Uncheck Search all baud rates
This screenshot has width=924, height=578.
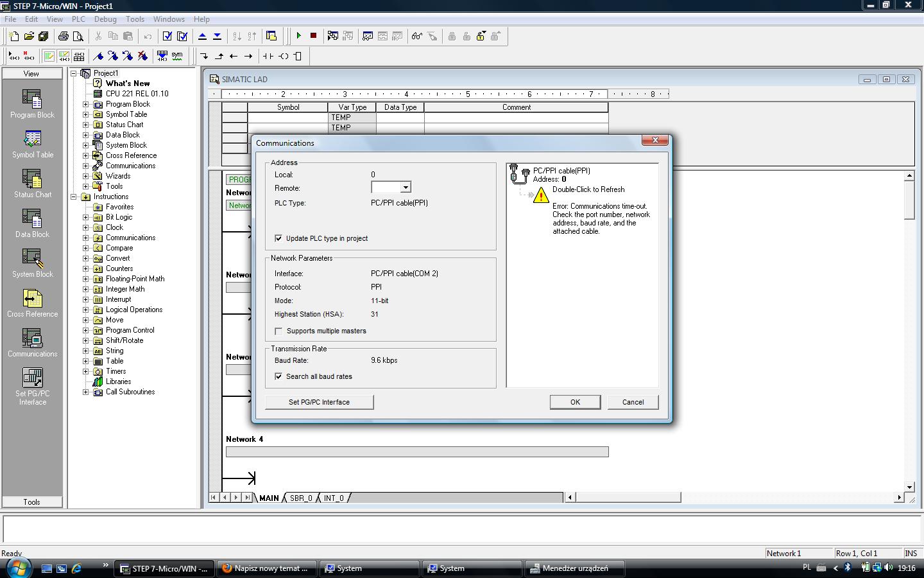coord(278,376)
